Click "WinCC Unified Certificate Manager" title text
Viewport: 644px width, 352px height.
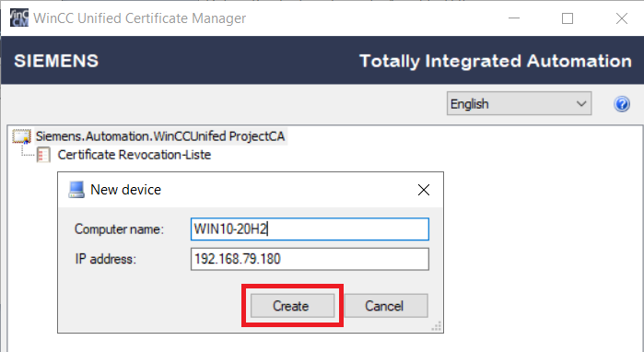(140, 18)
